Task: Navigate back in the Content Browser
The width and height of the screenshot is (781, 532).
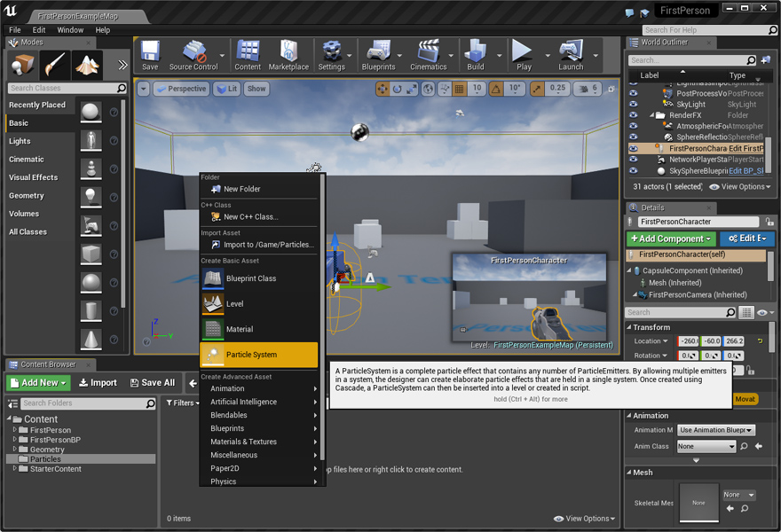Action: click(x=193, y=383)
